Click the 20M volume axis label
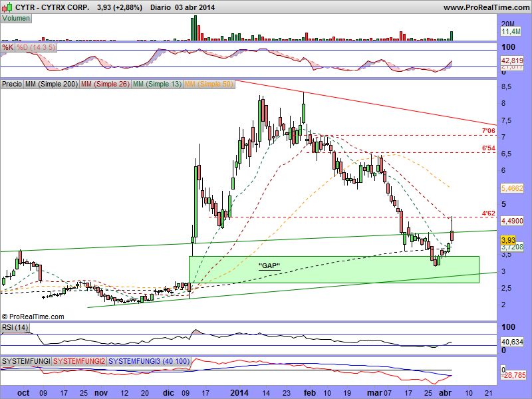The width and height of the screenshot is (532, 399). tap(507, 24)
